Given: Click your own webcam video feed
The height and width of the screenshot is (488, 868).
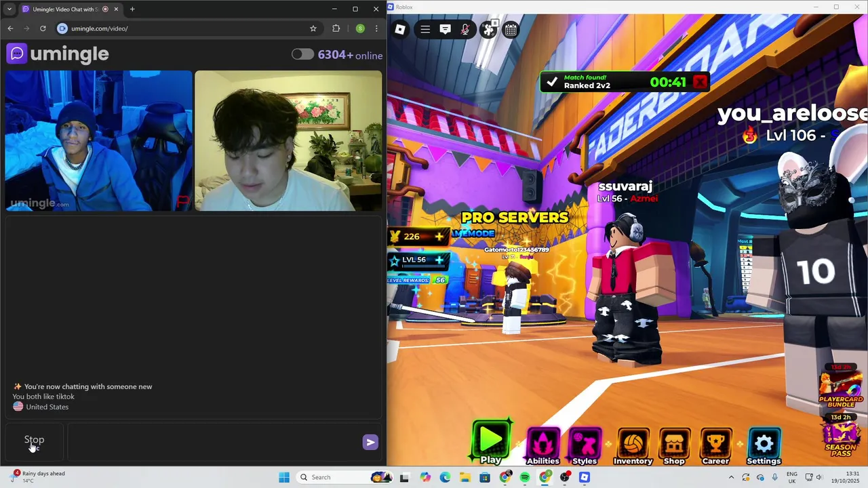Looking at the screenshot, I should (288, 141).
